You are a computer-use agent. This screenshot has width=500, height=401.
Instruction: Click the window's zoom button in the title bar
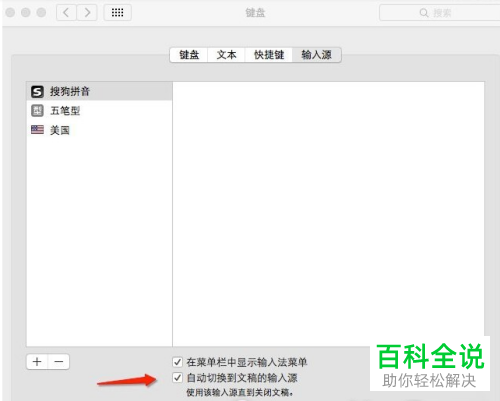click(41, 13)
